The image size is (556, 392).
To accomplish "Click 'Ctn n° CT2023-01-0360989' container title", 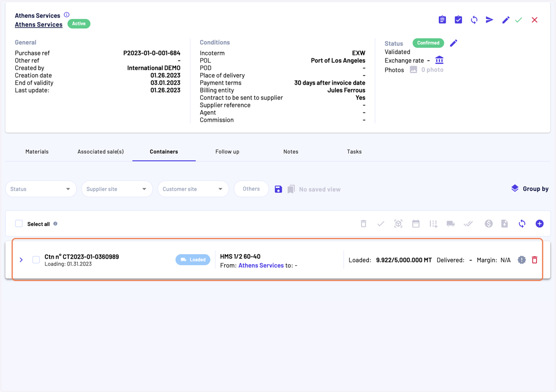I will [x=82, y=256].
